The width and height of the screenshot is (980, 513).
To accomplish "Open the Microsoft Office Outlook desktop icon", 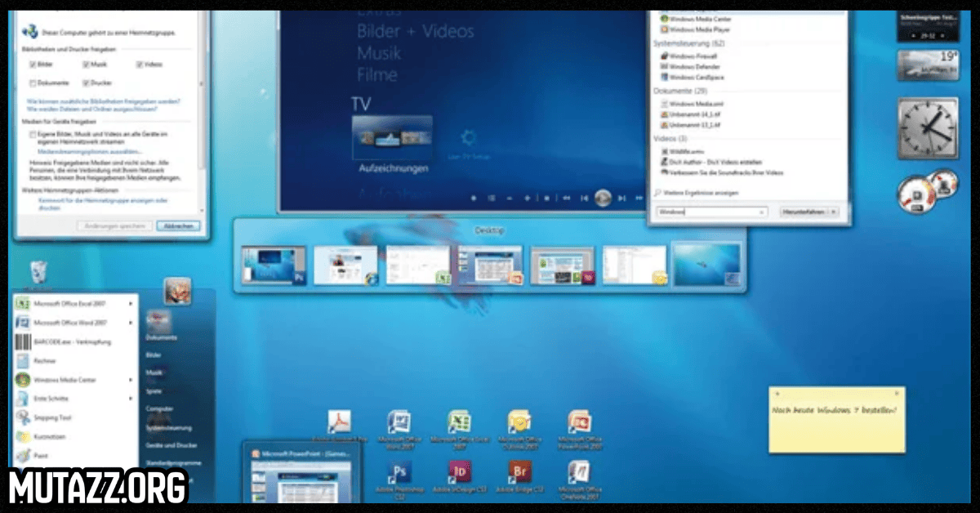I will click(x=519, y=422).
